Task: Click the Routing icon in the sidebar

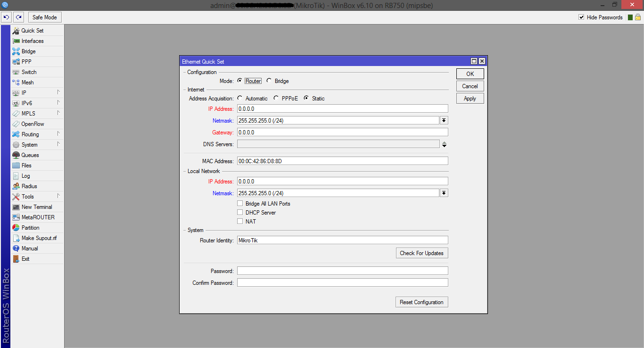Action: point(16,134)
